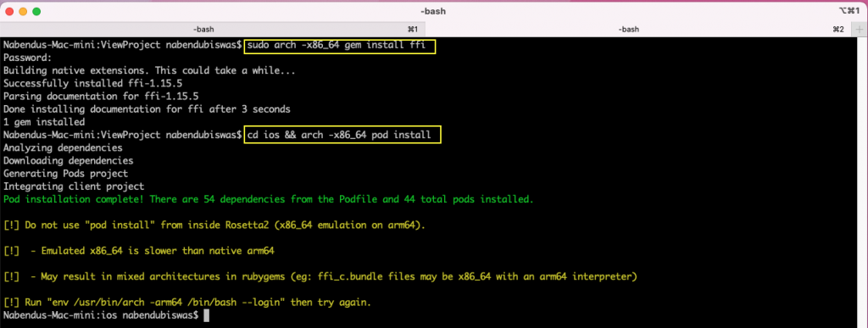Viewport: 868px width, 328px height.
Task: Click the terminal cursor at the final prompt
Action: 207,316
